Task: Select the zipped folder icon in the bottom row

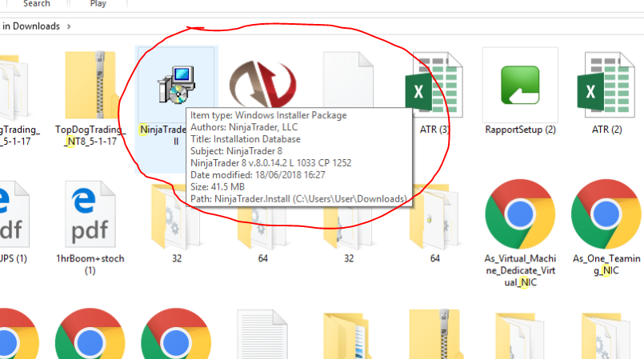Action: coord(435,334)
